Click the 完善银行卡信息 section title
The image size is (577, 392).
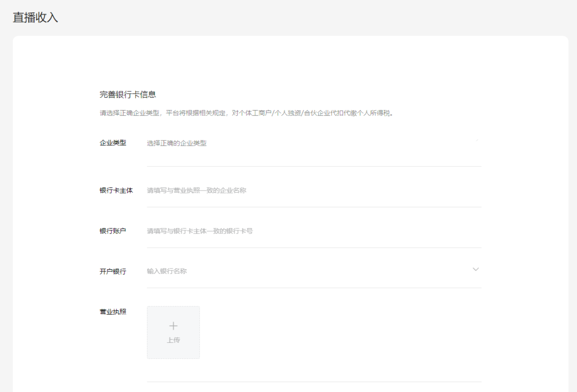coord(128,95)
